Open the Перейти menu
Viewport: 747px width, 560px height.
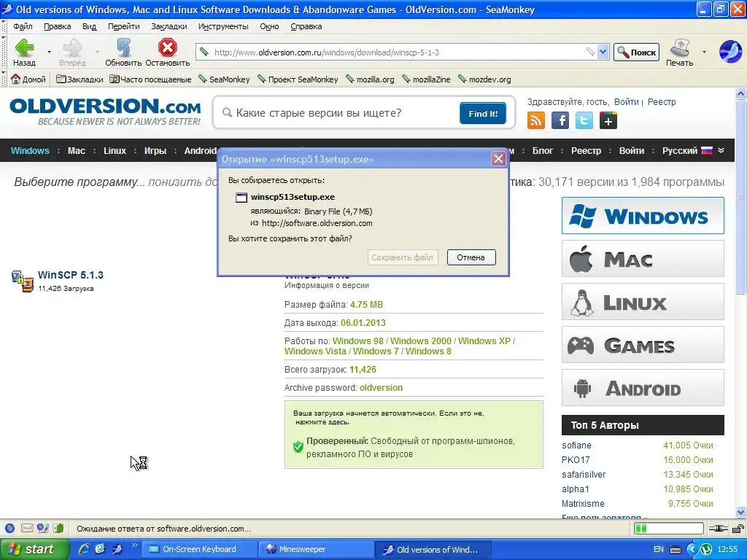click(x=123, y=26)
